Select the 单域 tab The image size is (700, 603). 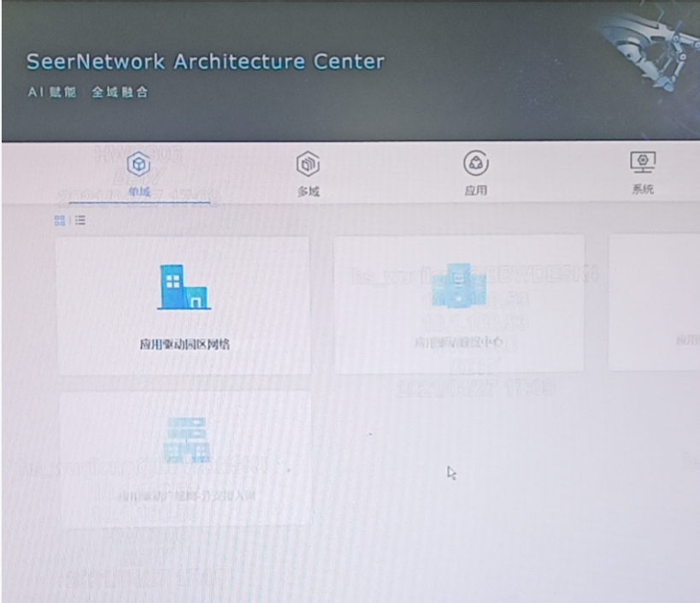[139, 192]
